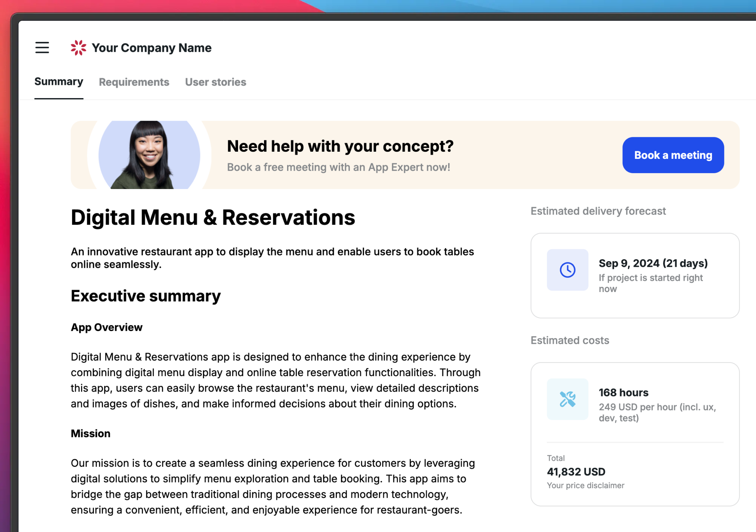
Task: Open the hamburger menu
Action: click(42, 48)
